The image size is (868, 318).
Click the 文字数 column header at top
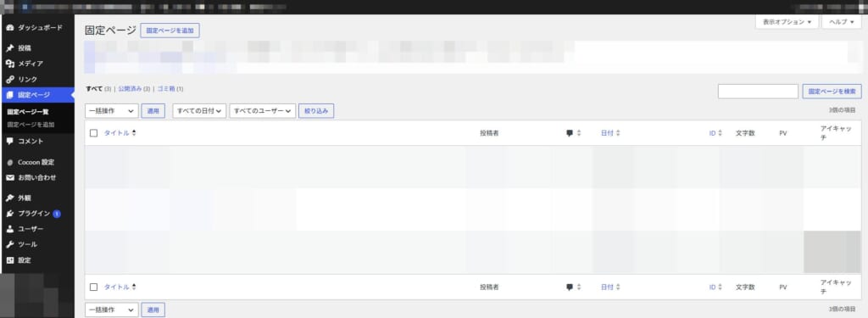[745, 133]
